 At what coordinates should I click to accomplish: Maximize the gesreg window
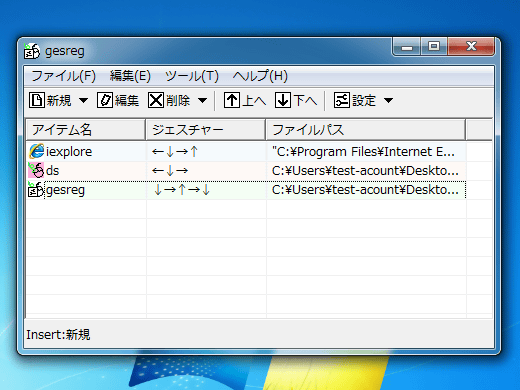(x=434, y=46)
